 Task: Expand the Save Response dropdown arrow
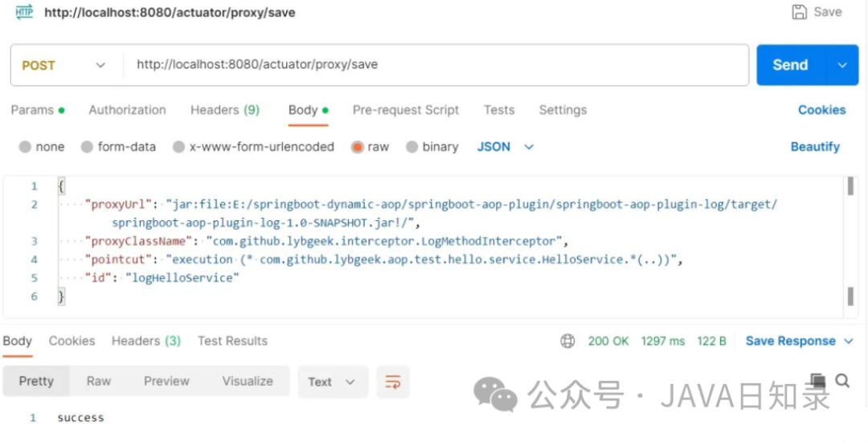point(848,342)
